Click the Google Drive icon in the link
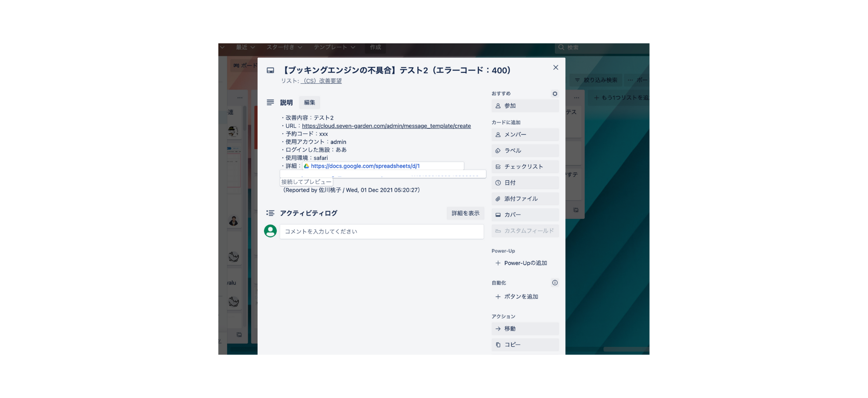The height and width of the screenshot is (398, 868). point(307,166)
